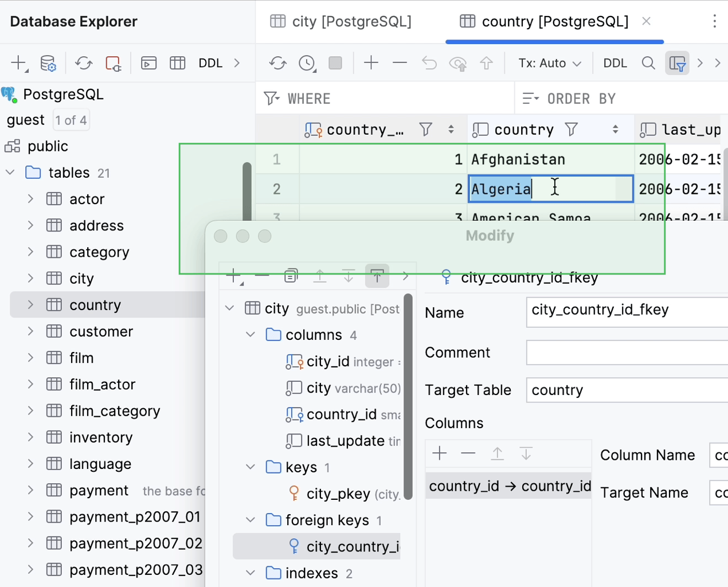
Task: Open the Tx: Auto transaction mode dropdown
Action: (x=548, y=63)
